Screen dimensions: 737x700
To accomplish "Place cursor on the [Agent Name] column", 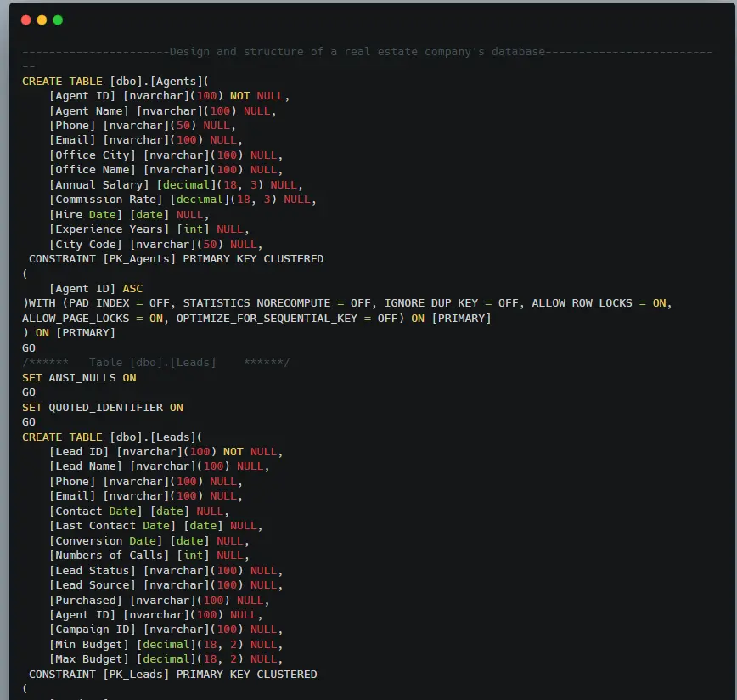I will tap(162, 110).
